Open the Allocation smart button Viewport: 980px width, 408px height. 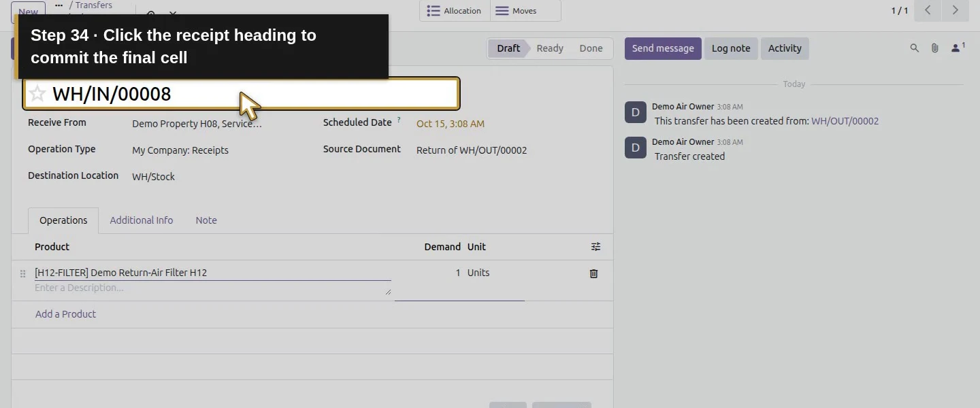point(455,11)
